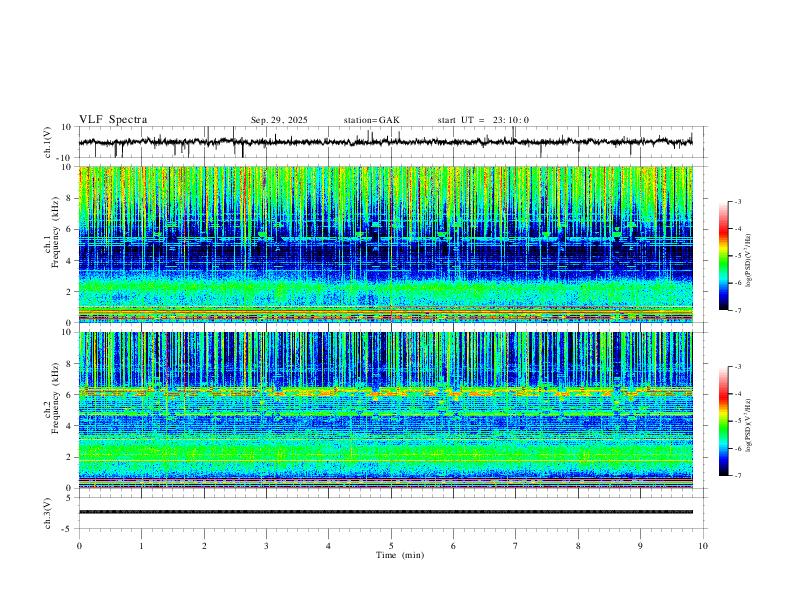Viewport: 792px width, 612px height.
Task: Click the "-7" label on ch.1 color bar
Action: [738, 311]
